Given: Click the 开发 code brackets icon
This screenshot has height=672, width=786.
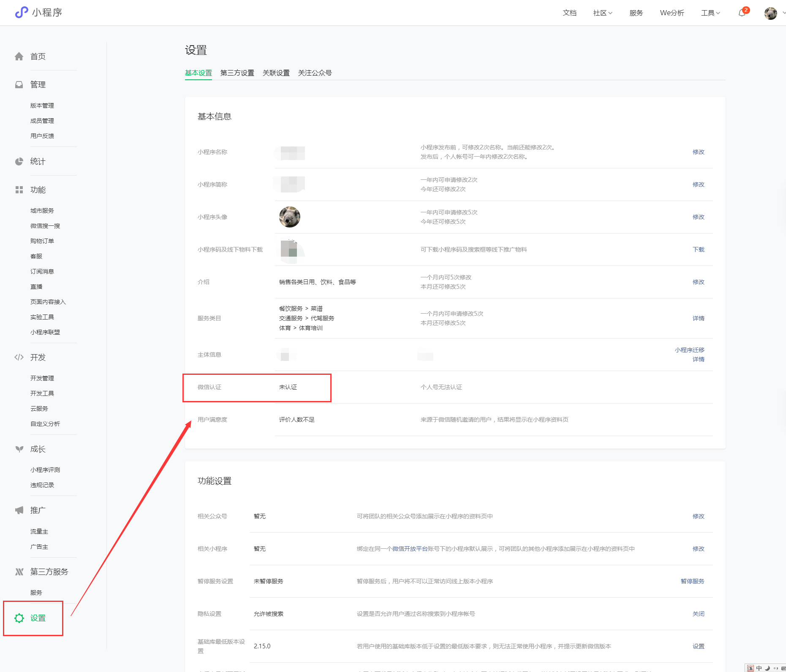Looking at the screenshot, I should pyautogui.click(x=19, y=358).
